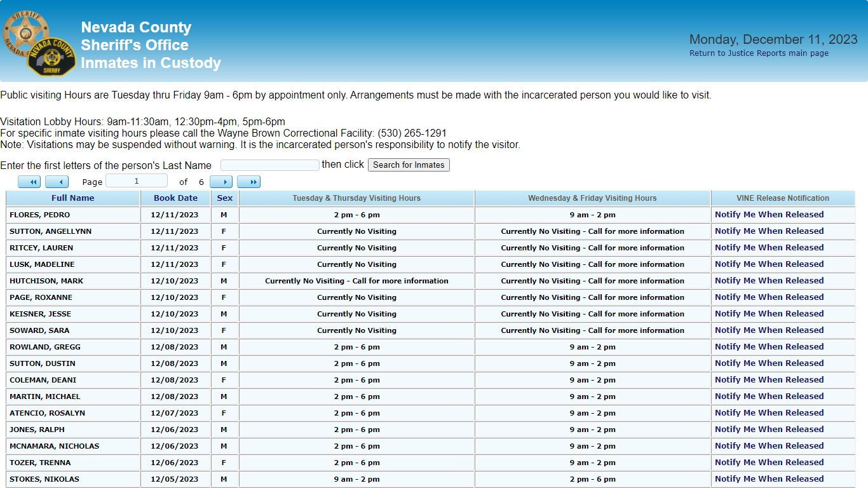Sort by the Full Name column header

[x=73, y=198]
